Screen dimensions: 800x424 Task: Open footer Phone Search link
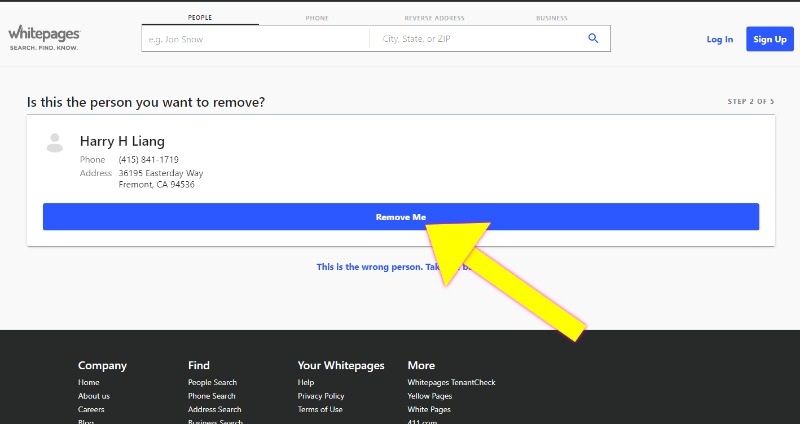point(211,396)
